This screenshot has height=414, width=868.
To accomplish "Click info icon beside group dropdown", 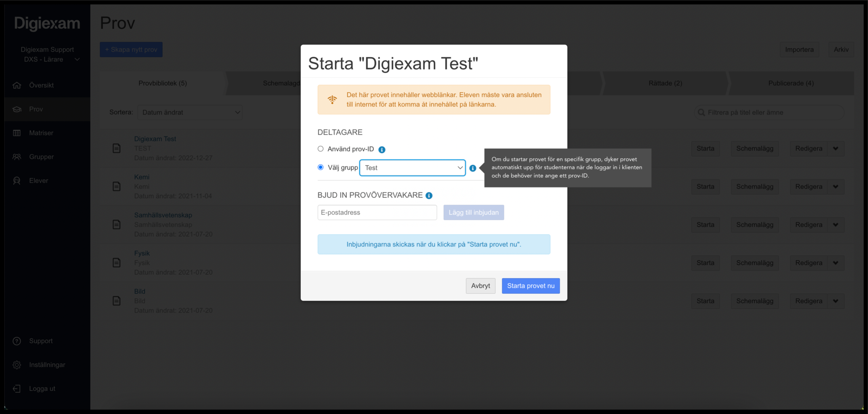I will (x=473, y=168).
